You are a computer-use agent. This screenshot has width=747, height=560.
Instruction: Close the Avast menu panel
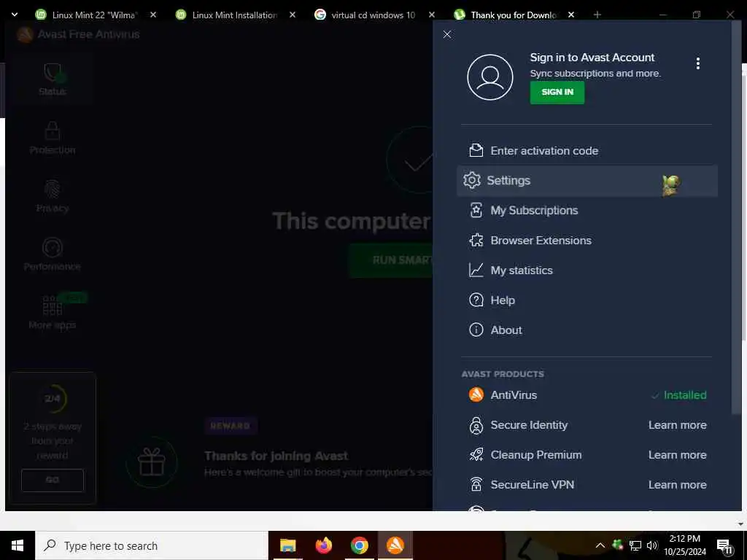(447, 34)
